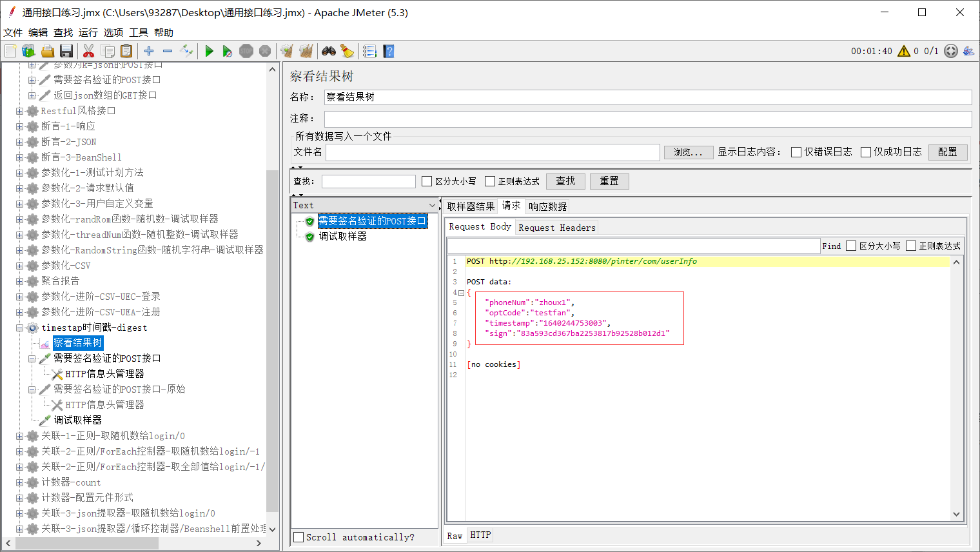The height and width of the screenshot is (552, 980).
Task: Toggle 区分大小写 checkbox next to Find
Action: click(851, 246)
